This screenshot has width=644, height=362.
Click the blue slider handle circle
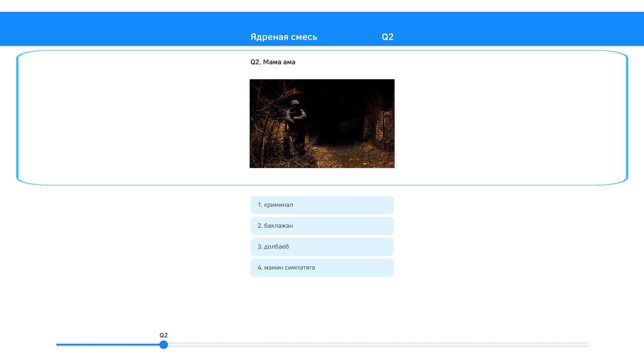(x=163, y=345)
